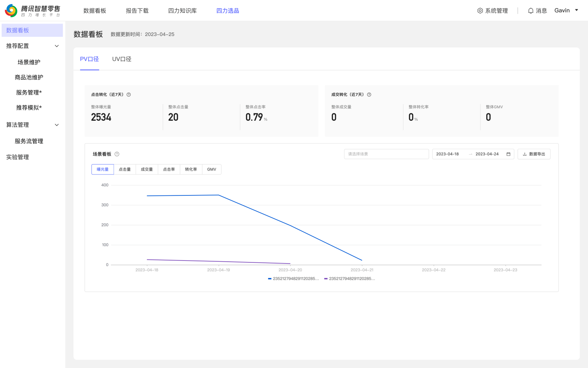Open 报告下载 in top navigation
588x368 pixels.
coord(137,11)
